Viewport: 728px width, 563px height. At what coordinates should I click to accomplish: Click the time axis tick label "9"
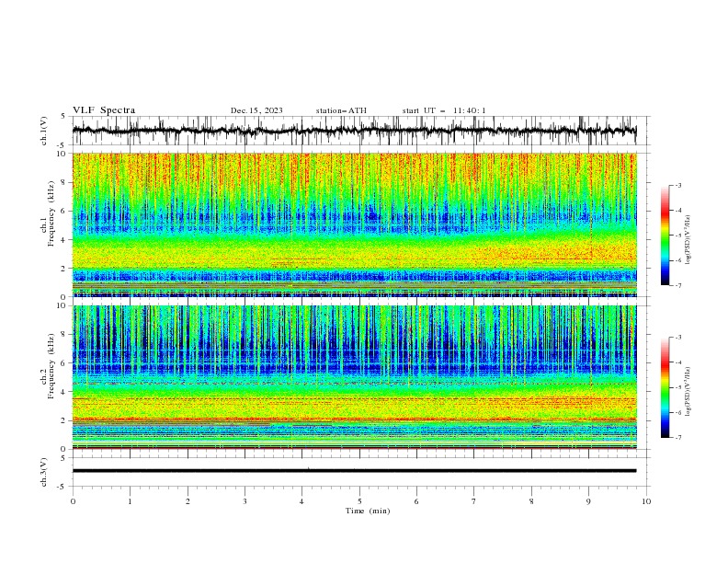pos(588,501)
